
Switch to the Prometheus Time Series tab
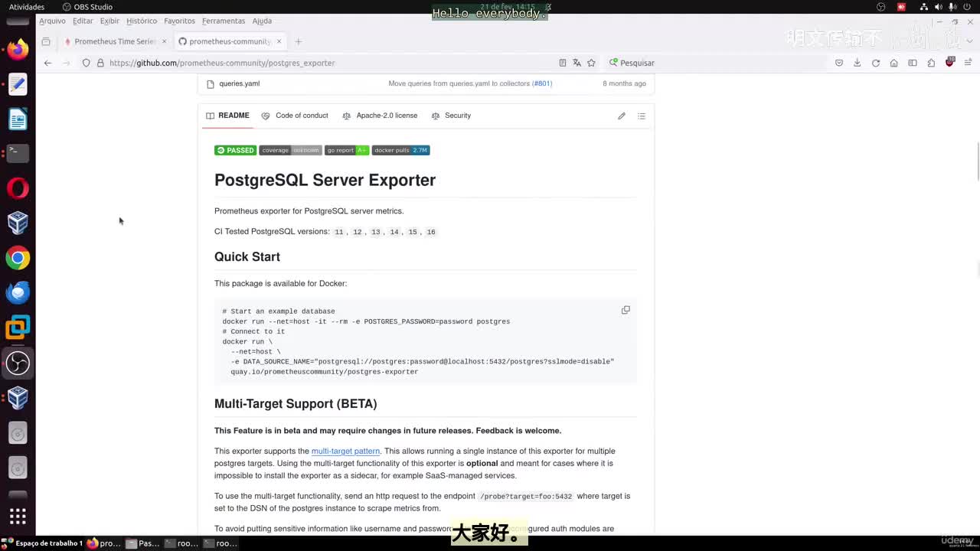coord(115,41)
